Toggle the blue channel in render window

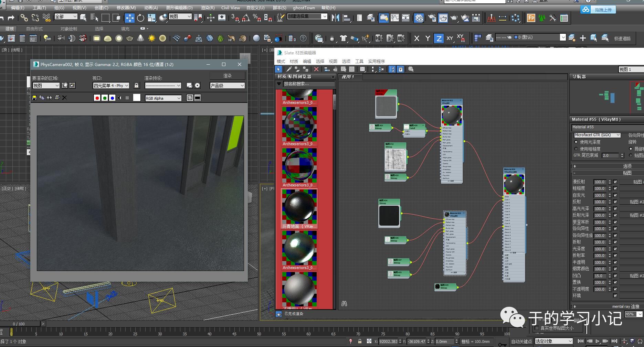(112, 98)
